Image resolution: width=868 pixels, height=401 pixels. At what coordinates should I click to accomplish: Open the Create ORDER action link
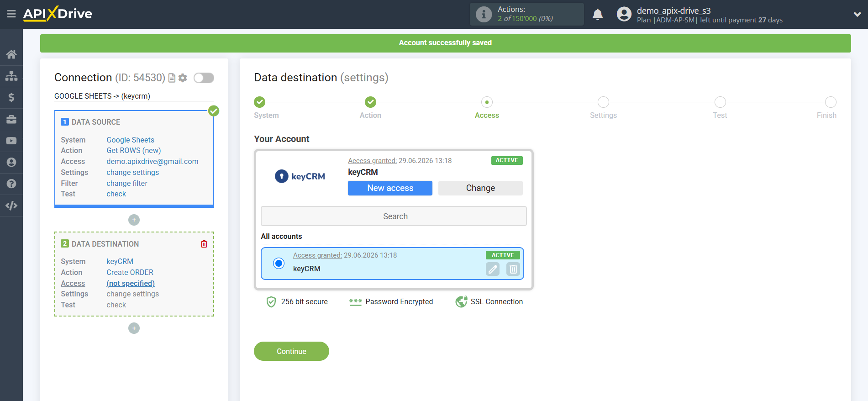click(130, 272)
